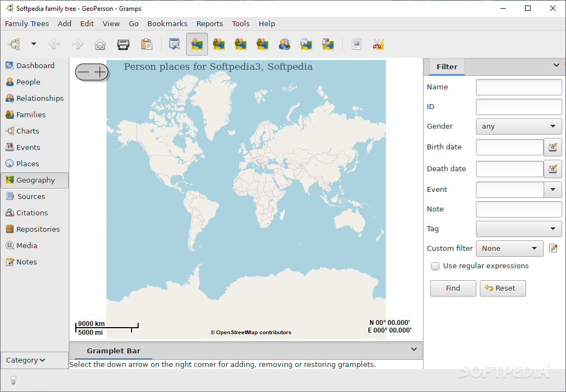566x392 pixels.
Task: Click the Name filter field
Action: point(519,87)
